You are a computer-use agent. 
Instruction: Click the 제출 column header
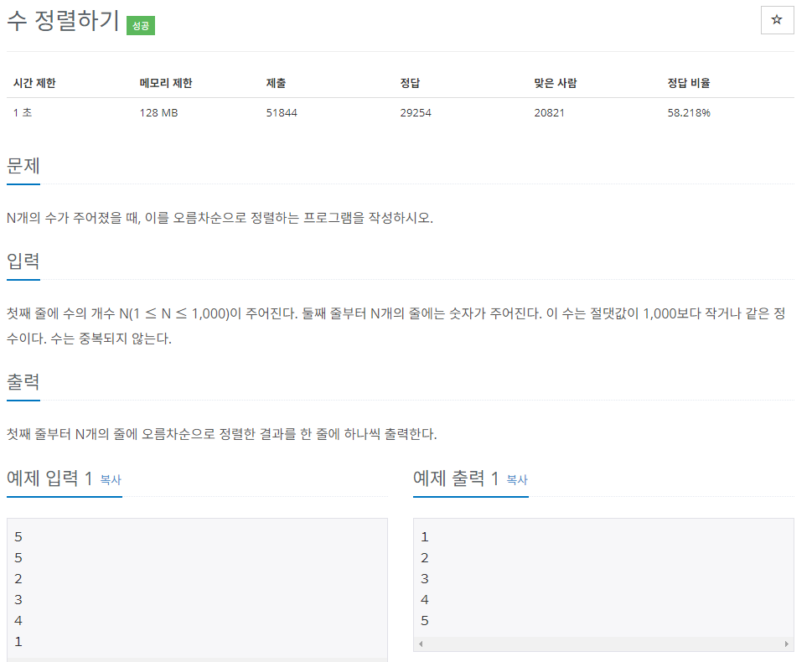click(276, 83)
